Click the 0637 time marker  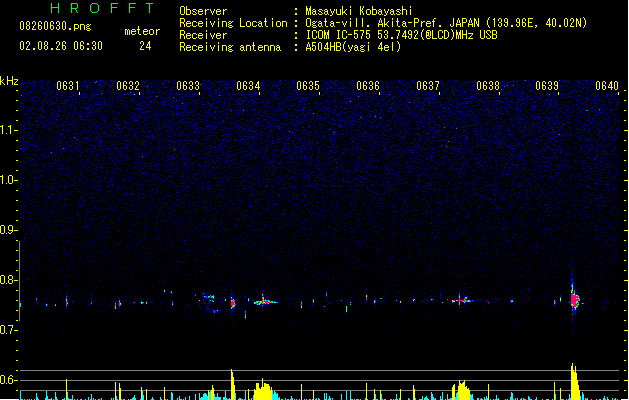pos(428,86)
